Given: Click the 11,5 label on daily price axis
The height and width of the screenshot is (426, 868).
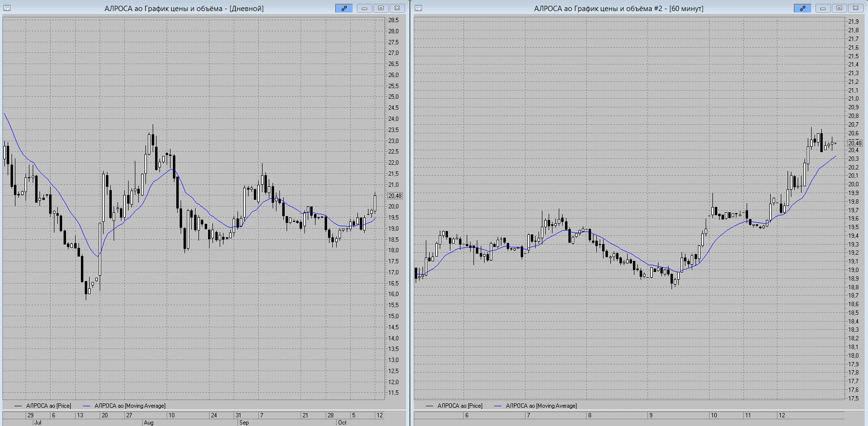Looking at the screenshot, I should tap(394, 393).
